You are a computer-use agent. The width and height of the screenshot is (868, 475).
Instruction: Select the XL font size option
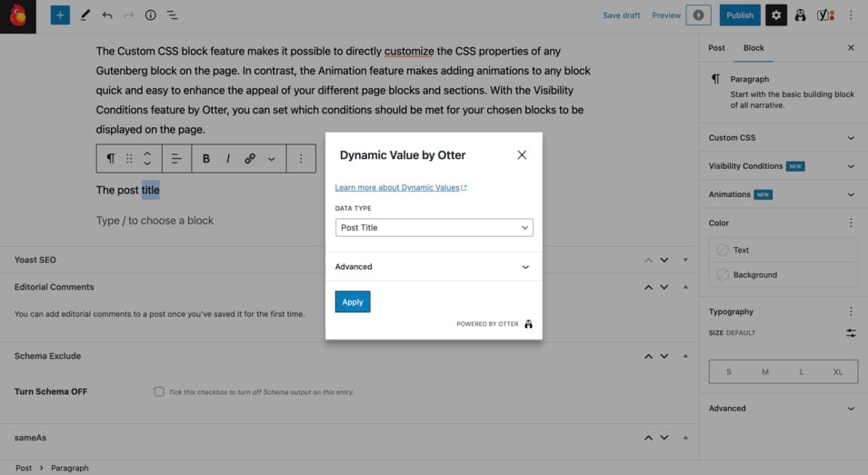pos(837,371)
